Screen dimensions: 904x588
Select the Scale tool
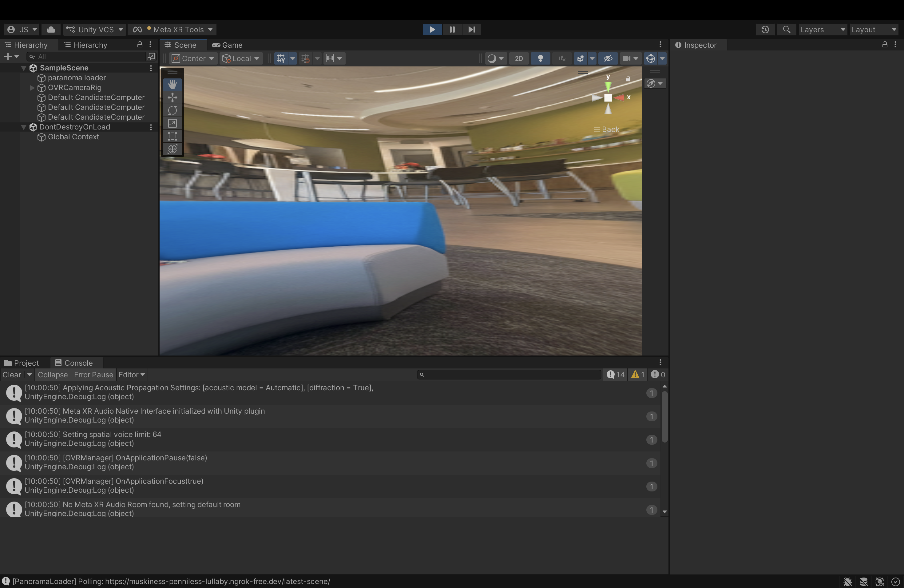tap(172, 123)
